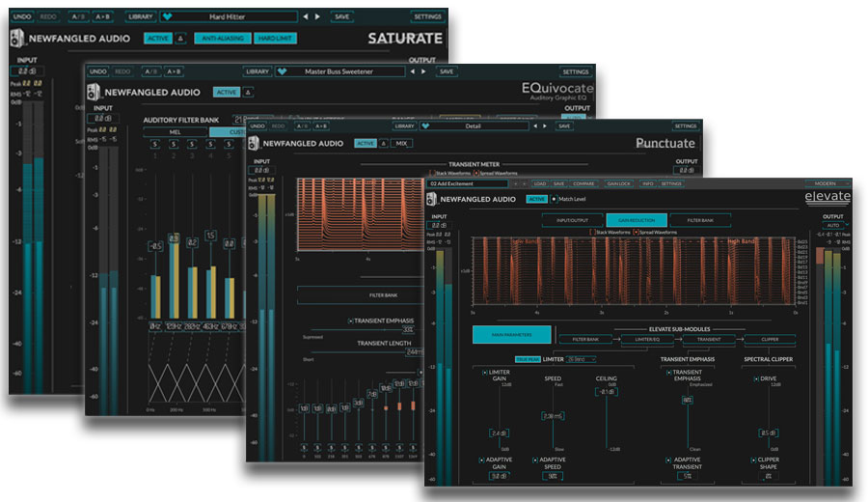Click the Saturate speaker logo icon
868x502 pixels.
click(x=16, y=39)
